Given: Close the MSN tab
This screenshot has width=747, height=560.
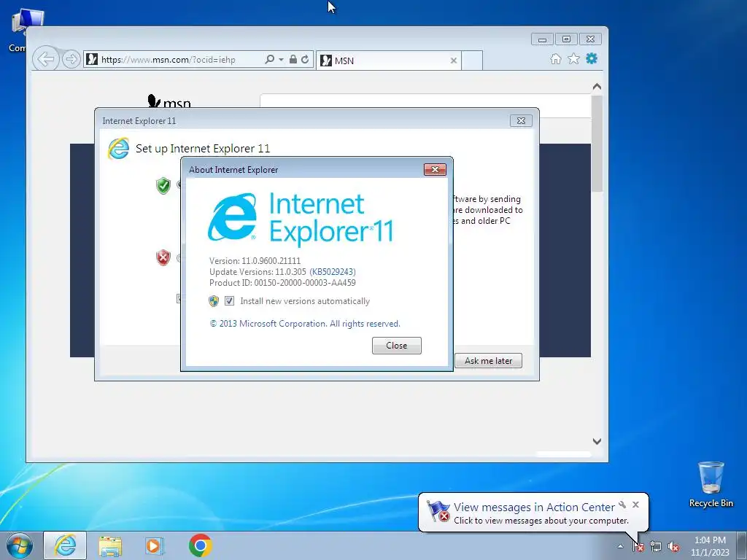Looking at the screenshot, I should pos(454,61).
